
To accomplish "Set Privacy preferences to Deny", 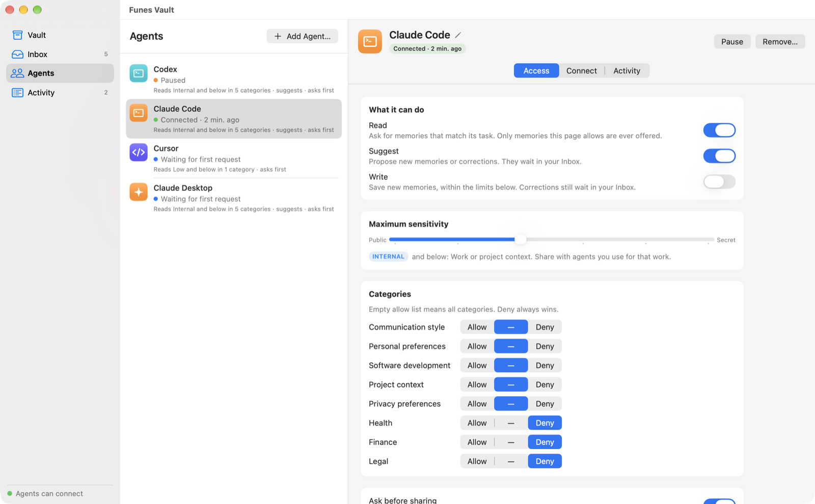I will pos(545,404).
